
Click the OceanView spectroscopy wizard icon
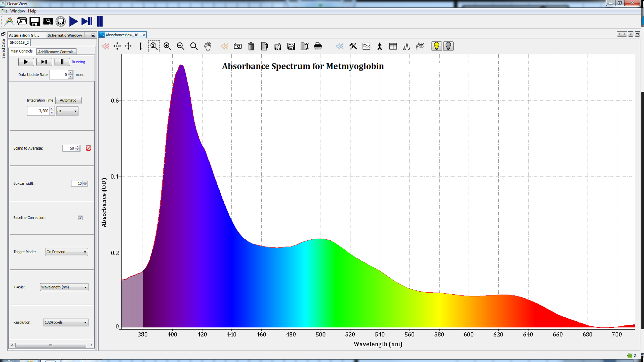[9, 22]
